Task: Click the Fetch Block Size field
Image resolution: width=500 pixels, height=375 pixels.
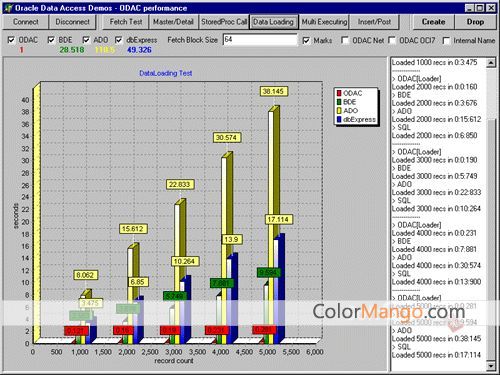Action: pos(260,40)
